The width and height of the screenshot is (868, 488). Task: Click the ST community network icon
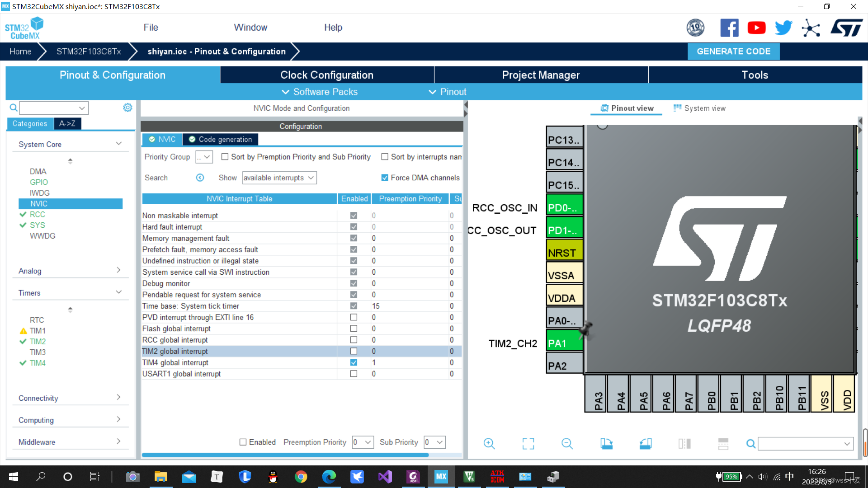coord(811,28)
